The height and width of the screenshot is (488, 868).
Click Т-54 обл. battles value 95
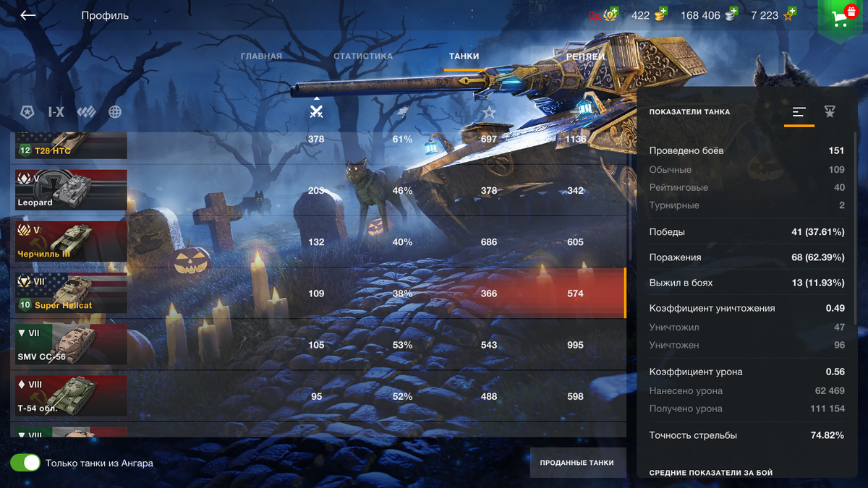[x=316, y=396]
